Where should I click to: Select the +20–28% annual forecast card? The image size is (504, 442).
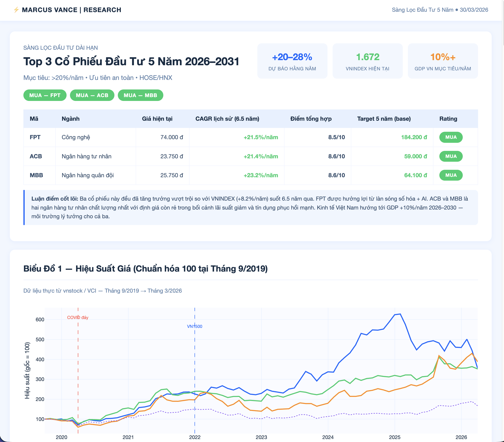point(292,61)
